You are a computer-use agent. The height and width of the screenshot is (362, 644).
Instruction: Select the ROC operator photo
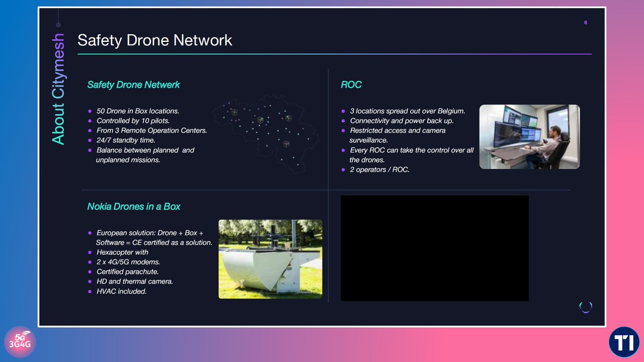click(x=529, y=136)
